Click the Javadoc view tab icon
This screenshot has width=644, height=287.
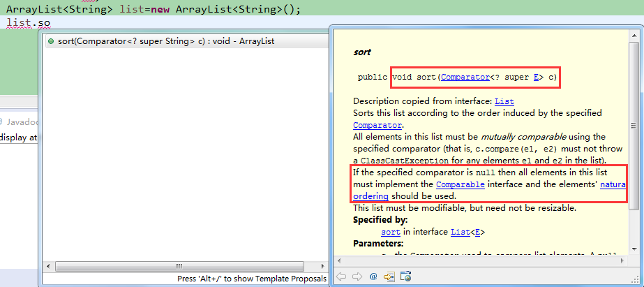coord(2,121)
